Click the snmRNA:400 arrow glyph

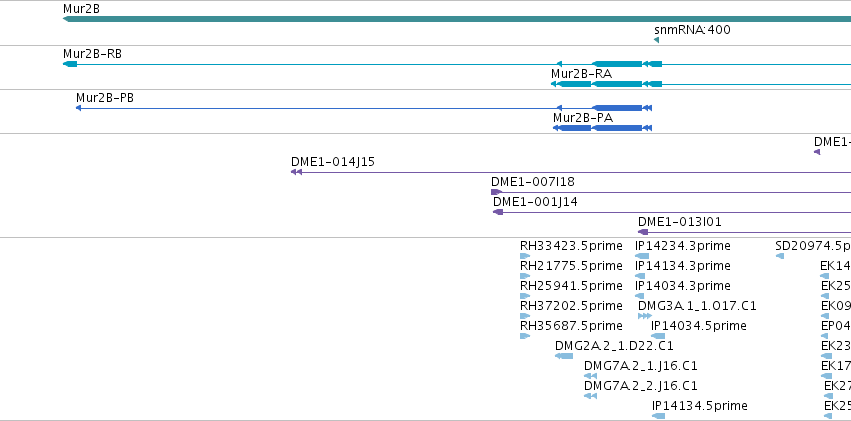(657, 40)
